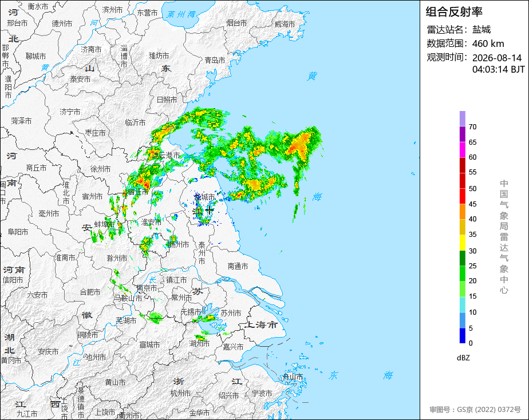Click the 数据范围 460 km text
This screenshot has height=420, width=529.
click(465, 43)
